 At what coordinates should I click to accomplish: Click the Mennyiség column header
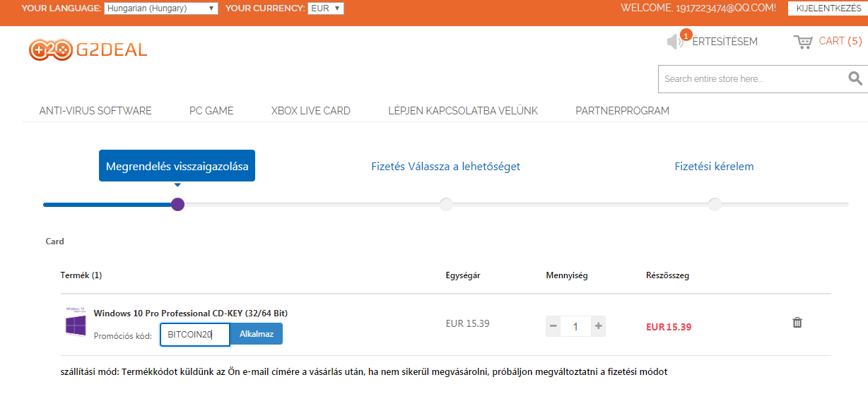[567, 275]
